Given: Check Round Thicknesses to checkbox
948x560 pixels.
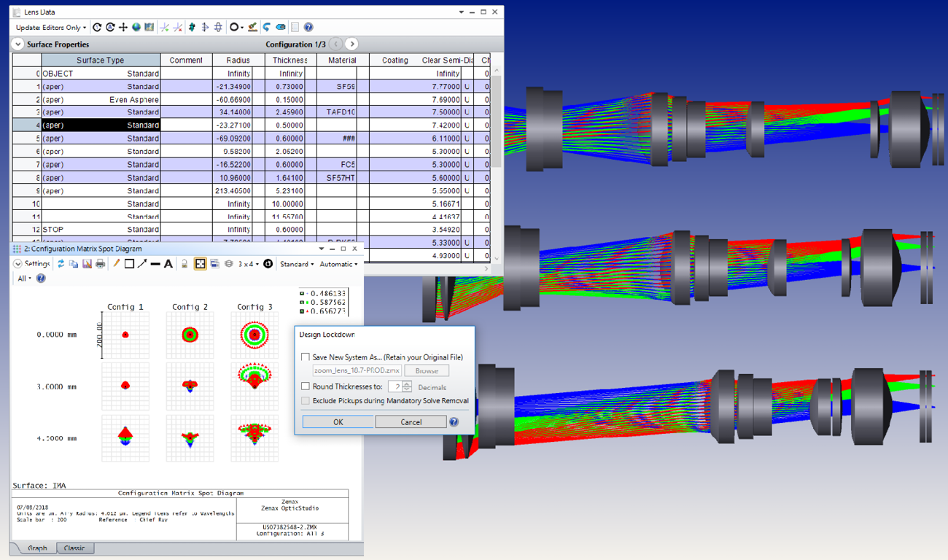Looking at the screenshot, I should [x=306, y=386].
